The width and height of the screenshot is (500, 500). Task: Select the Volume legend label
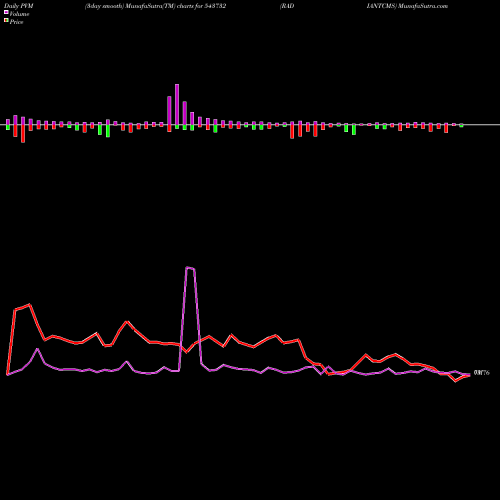(x=19, y=14)
